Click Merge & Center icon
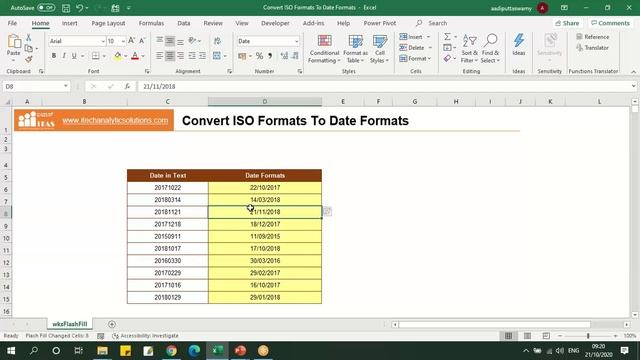This screenshot has width=640, height=360. pos(217,56)
